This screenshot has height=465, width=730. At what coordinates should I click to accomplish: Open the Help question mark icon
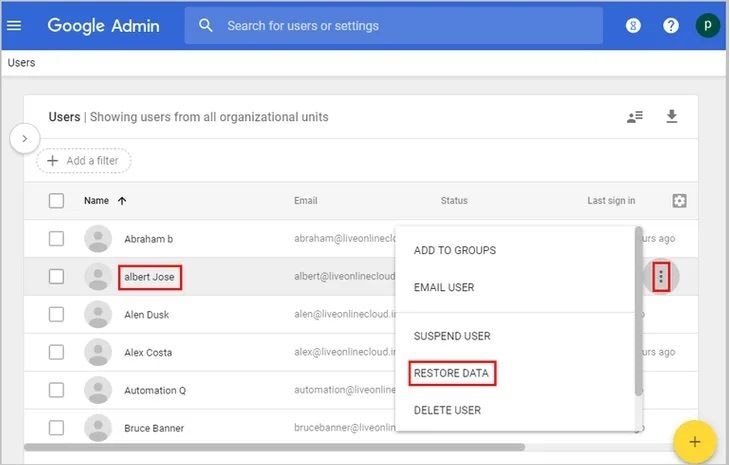pyautogui.click(x=671, y=25)
